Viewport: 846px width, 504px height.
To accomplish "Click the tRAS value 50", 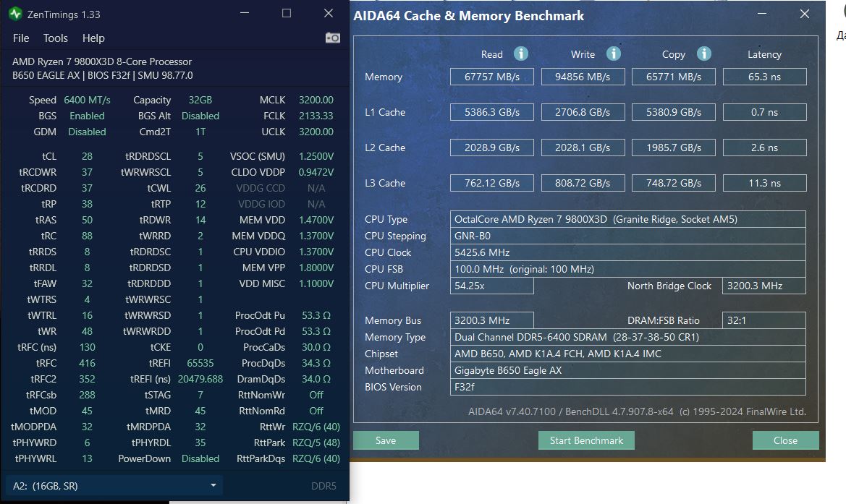I will 87,220.
